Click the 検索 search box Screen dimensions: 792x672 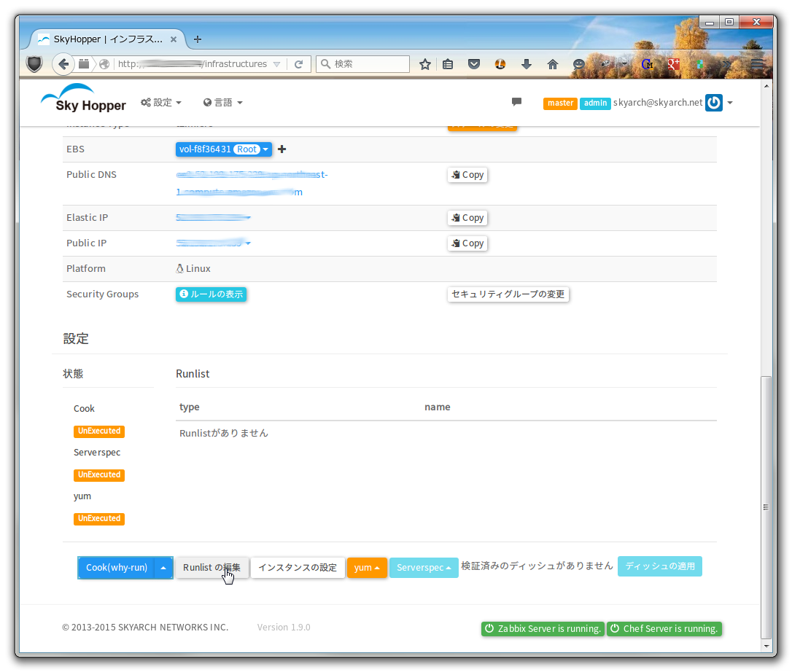(362, 64)
